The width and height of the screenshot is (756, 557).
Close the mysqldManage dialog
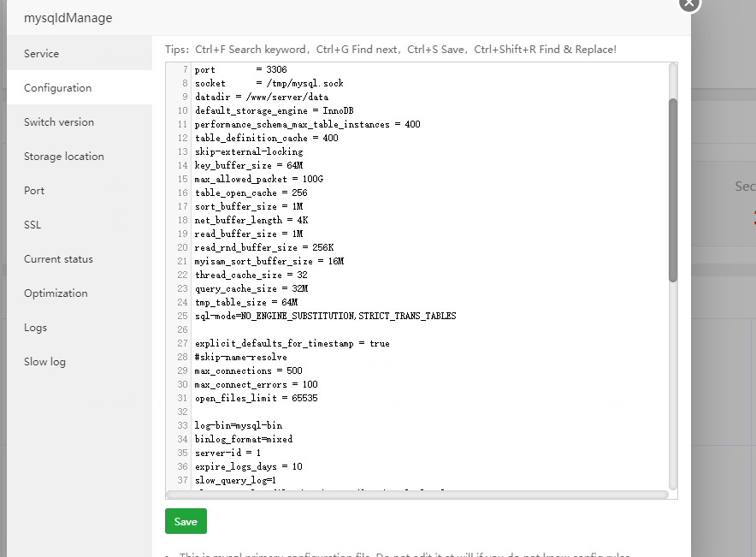pyautogui.click(x=689, y=3)
